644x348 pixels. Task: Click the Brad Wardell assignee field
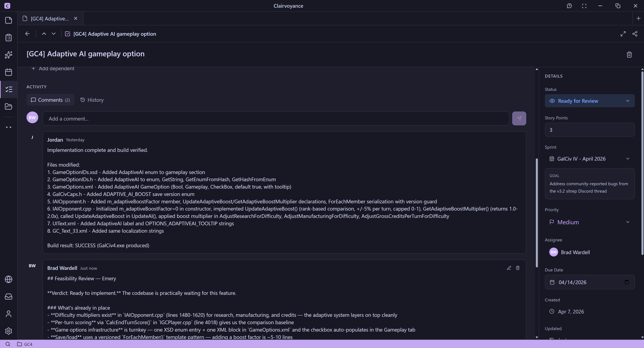click(x=575, y=252)
